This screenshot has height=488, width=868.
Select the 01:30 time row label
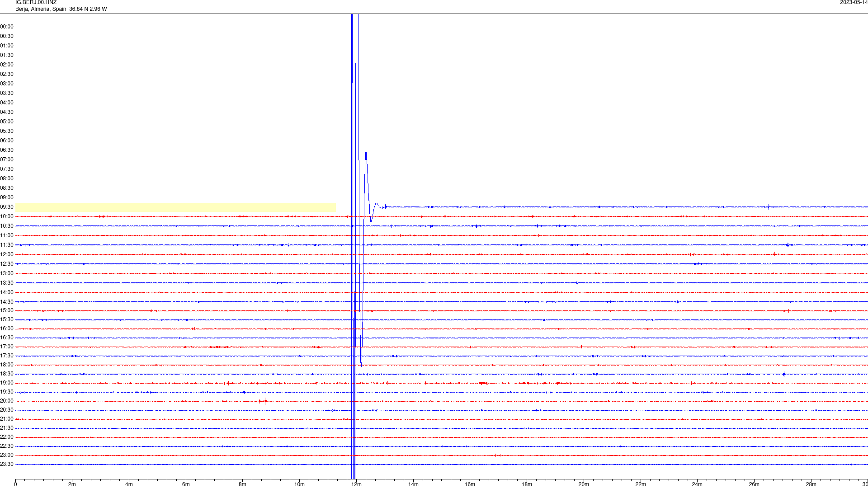[7, 55]
